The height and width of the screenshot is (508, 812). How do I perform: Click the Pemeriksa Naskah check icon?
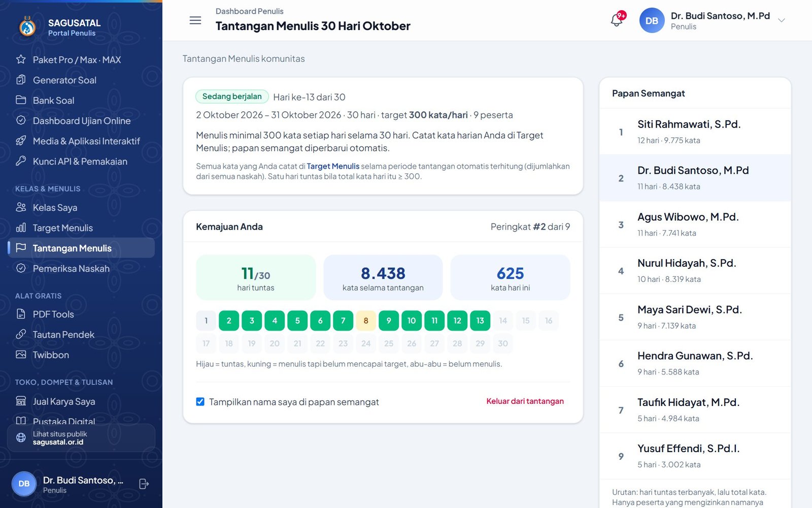[21, 268]
